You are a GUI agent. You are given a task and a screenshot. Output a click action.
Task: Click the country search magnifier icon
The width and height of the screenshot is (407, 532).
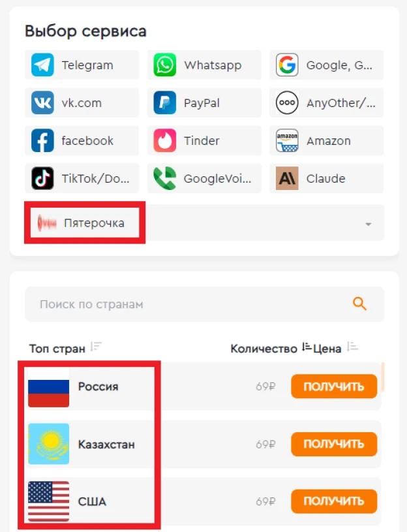click(x=359, y=304)
